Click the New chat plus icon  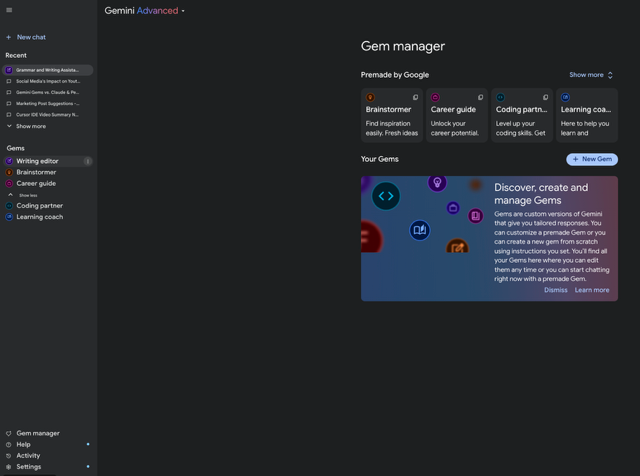pos(8,37)
